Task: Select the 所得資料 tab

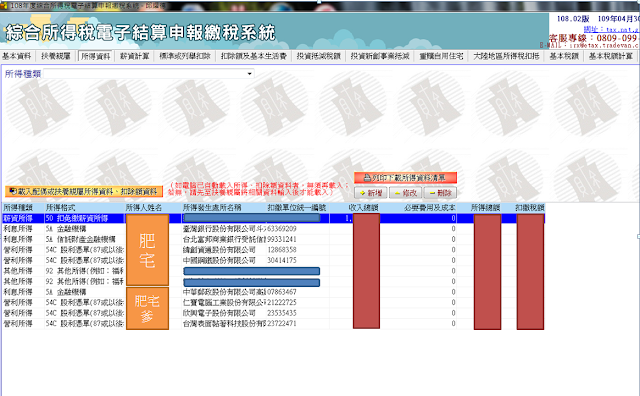Action: coord(96,56)
